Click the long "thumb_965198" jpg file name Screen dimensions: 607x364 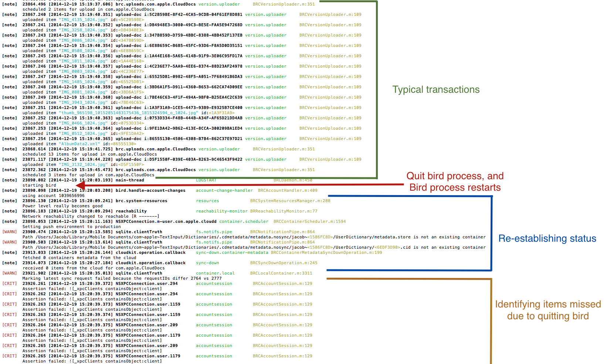(x=129, y=113)
